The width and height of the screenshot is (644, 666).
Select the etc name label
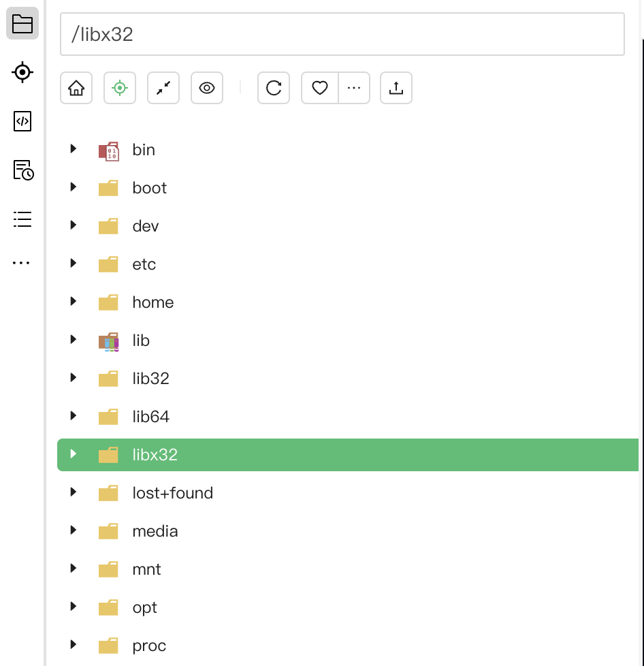(144, 265)
